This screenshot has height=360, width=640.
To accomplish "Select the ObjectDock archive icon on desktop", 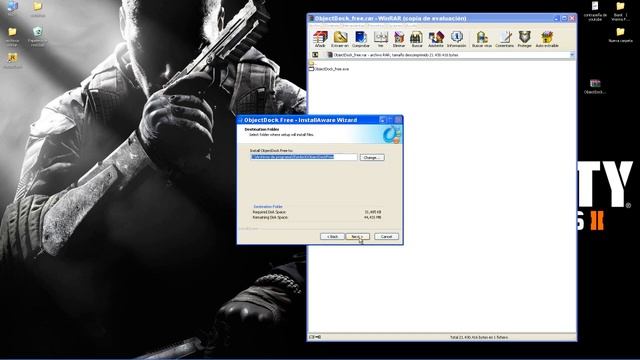I will (595, 87).
